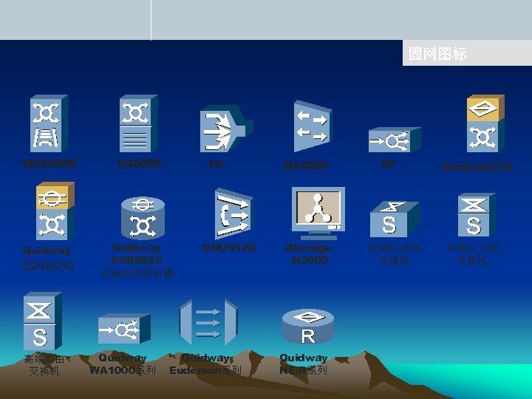Click the N2000 label text
The height and width of the screenshot is (399, 532).
310,260
